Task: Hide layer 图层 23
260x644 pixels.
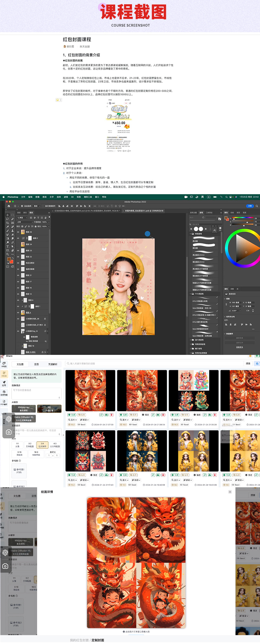Action: 18,251
